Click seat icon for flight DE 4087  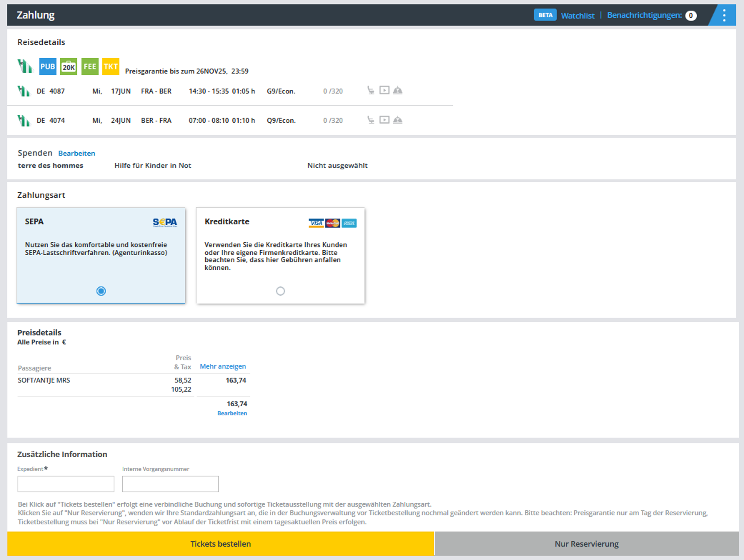point(371,90)
